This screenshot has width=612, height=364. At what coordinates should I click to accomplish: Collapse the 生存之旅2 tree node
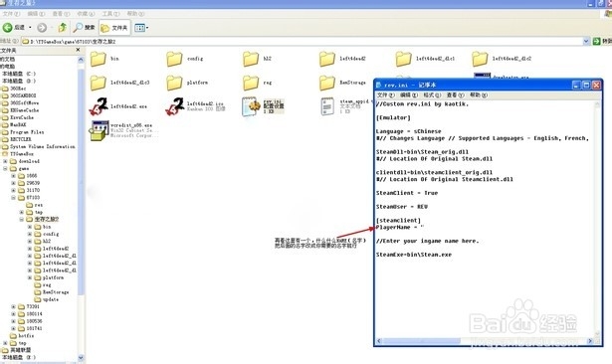[22, 219]
